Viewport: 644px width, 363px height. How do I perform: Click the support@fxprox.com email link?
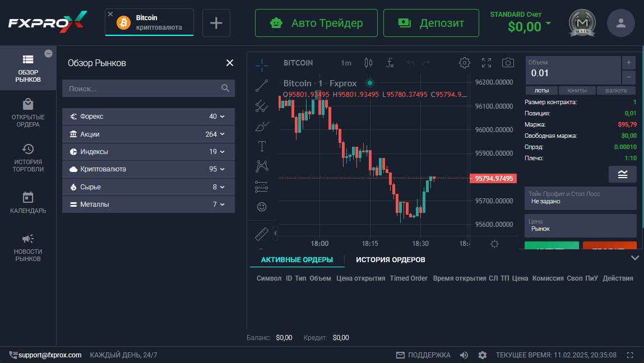coord(50,355)
